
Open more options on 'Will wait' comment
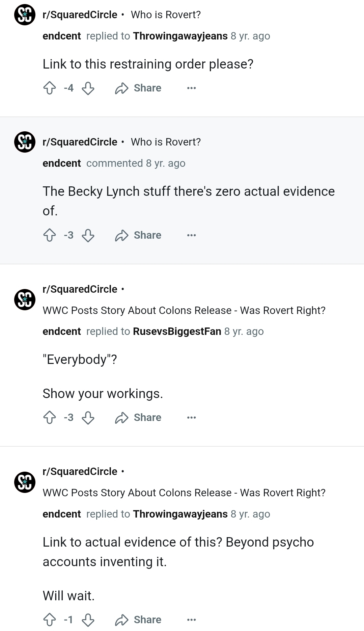pyautogui.click(x=191, y=620)
